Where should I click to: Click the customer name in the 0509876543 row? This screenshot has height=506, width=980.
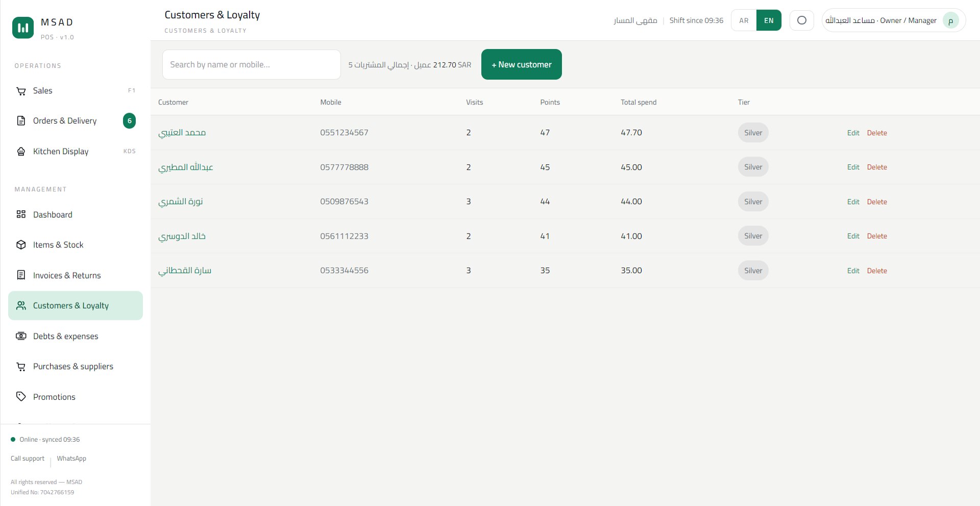pos(181,201)
